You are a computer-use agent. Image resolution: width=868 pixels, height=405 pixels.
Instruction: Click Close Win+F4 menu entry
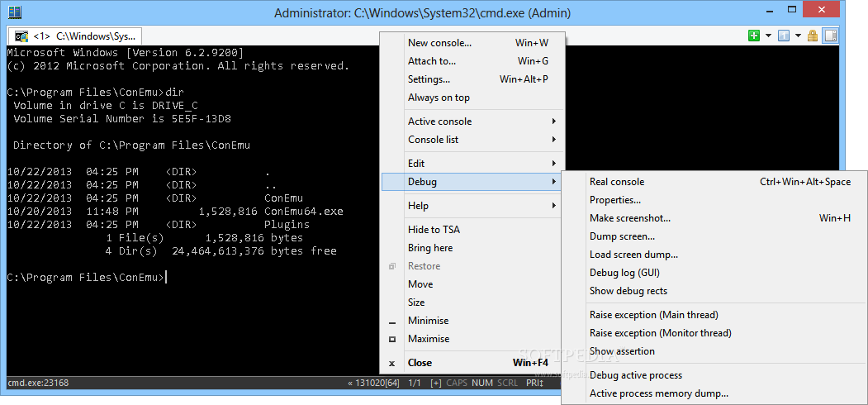pos(472,363)
